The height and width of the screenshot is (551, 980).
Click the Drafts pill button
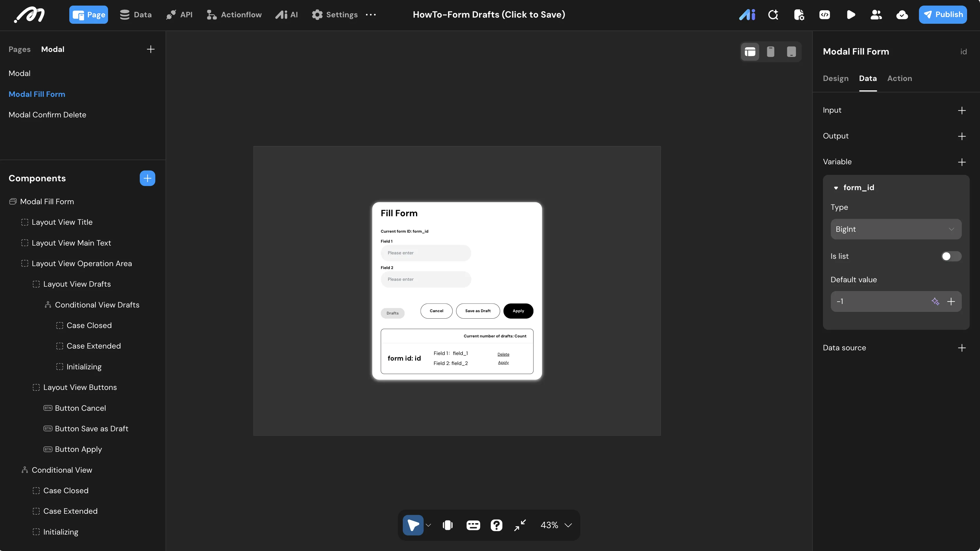(x=393, y=313)
